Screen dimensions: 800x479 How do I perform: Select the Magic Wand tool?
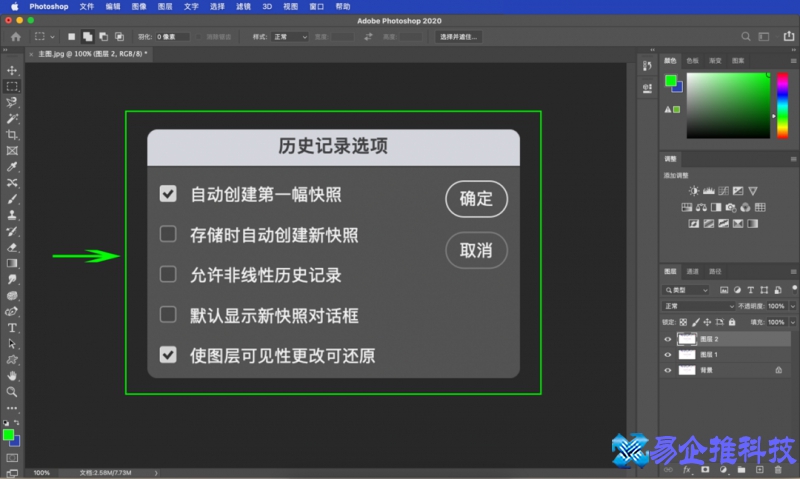coord(12,119)
